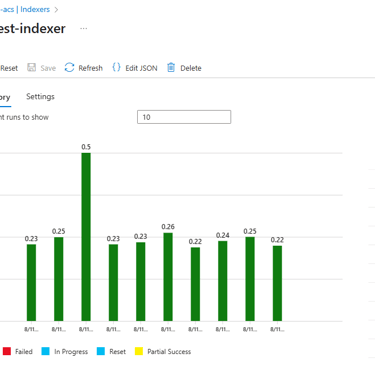The image size is (375, 366).
Task: Click the tallest bar labeled 0.5
Action: point(86,237)
